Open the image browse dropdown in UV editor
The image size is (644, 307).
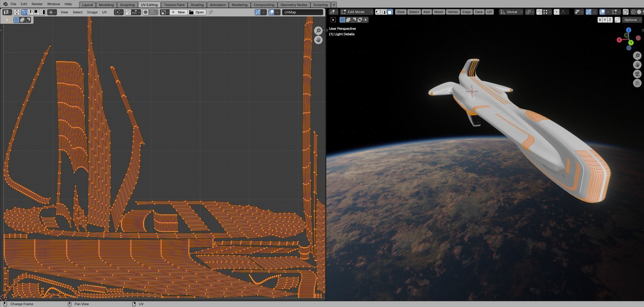click(x=165, y=12)
